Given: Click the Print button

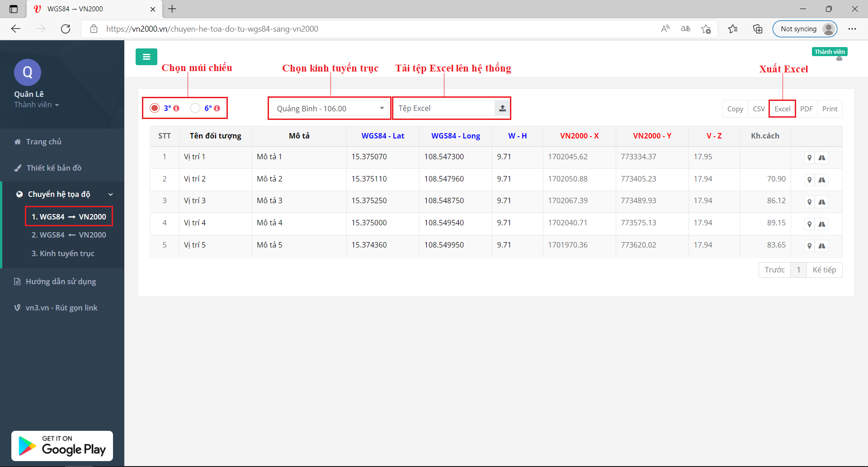Looking at the screenshot, I should click(x=830, y=109).
